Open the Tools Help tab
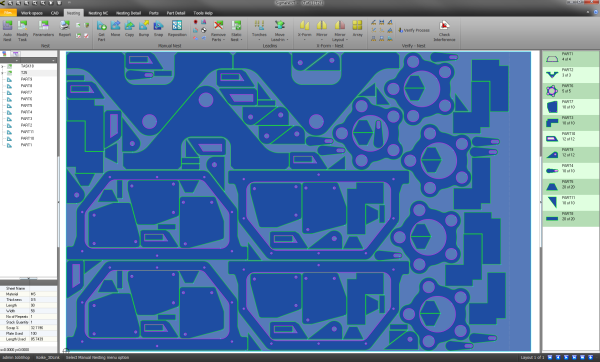Image resolution: width=600 pixels, height=362 pixels. 203,13
